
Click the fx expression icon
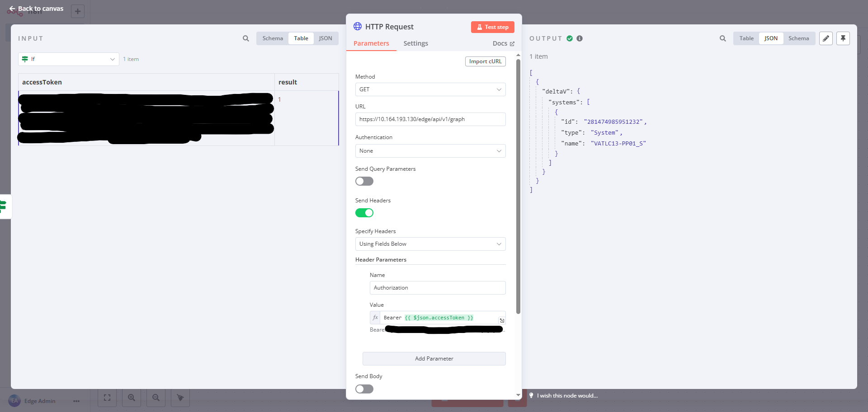coord(375,318)
